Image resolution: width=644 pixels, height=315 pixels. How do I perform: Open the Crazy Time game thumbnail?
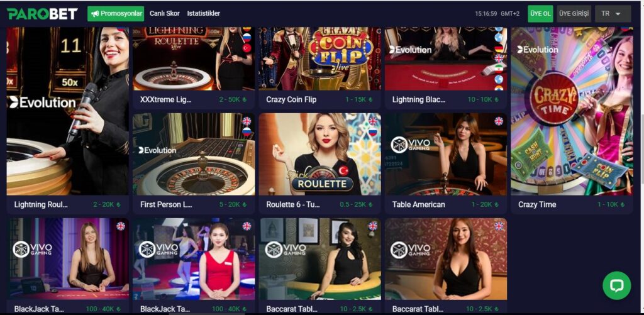(572, 111)
